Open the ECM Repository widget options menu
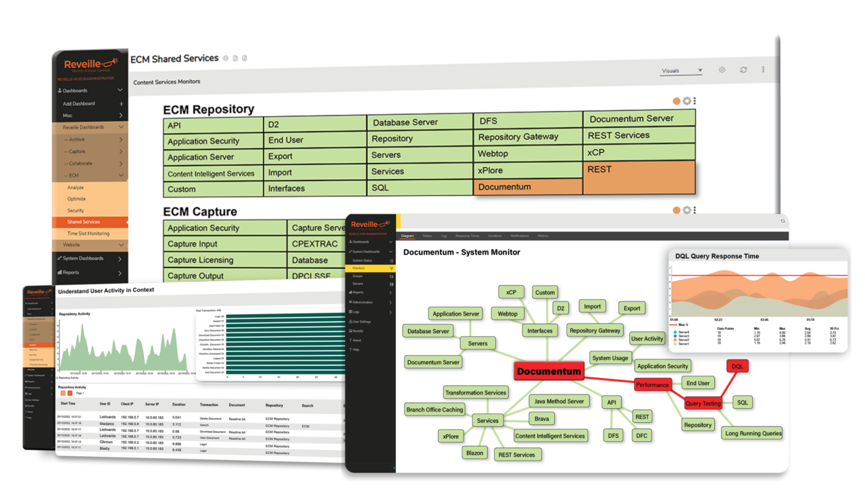The image size is (865, 504). 695,101
